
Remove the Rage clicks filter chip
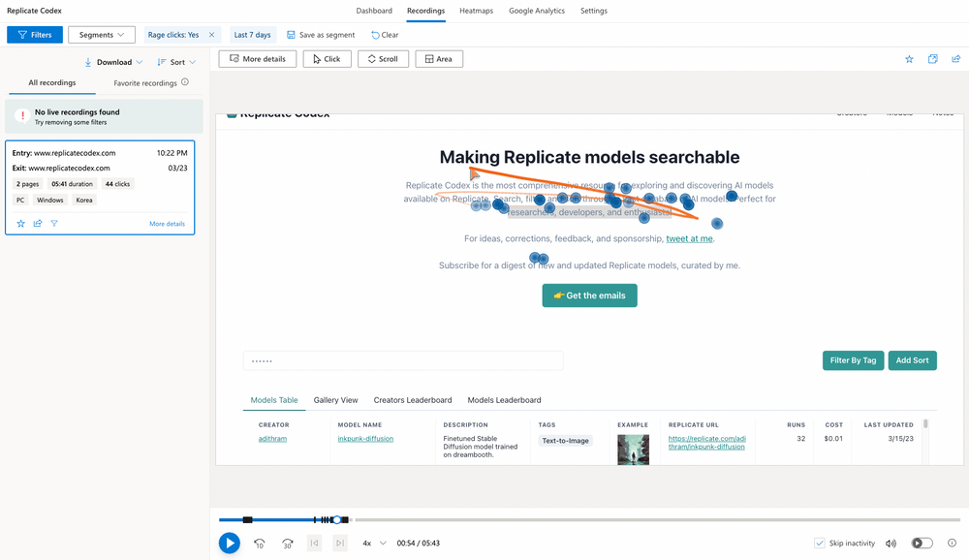211,35
